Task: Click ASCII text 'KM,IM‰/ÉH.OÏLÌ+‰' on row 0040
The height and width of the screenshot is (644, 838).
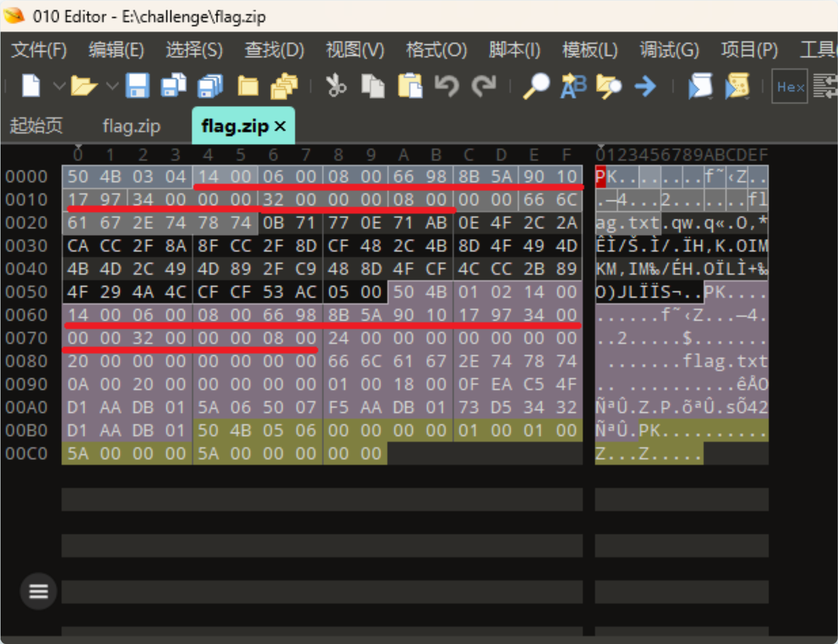Action: tap(681, 269)
